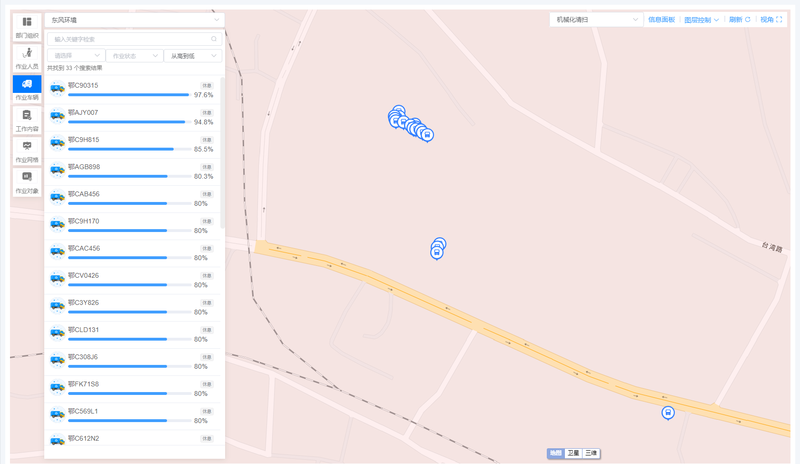
Task: Switch to the 作业网格 sidebar icon
Action: coord(27,152)
